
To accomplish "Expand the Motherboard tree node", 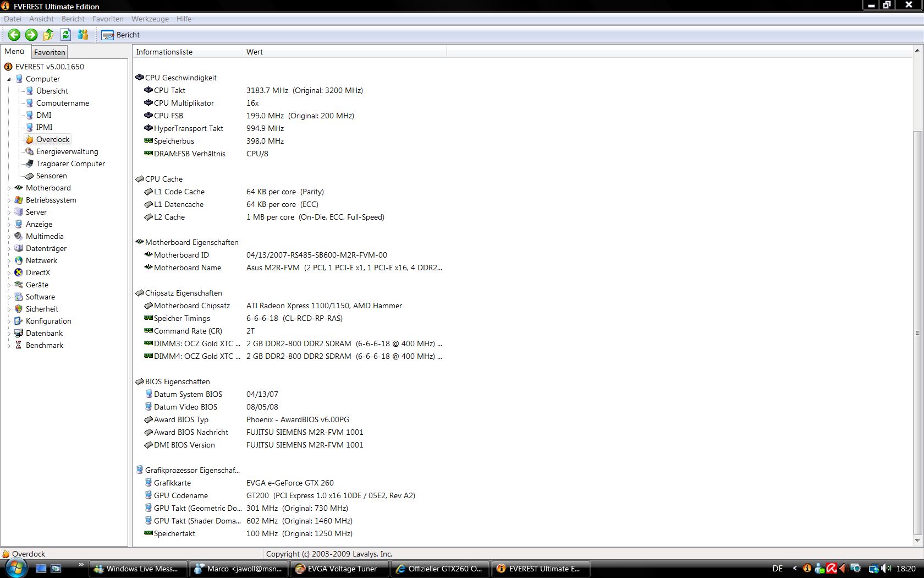I will tap(9, 188).
